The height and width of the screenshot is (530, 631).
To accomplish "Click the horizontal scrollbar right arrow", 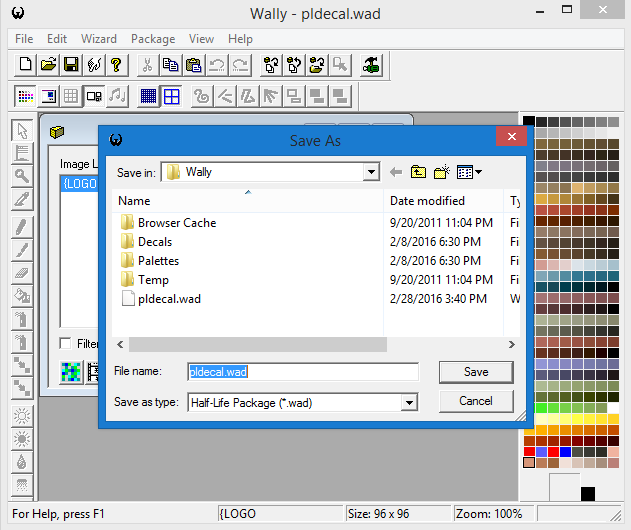I will (x=511, y=344).
